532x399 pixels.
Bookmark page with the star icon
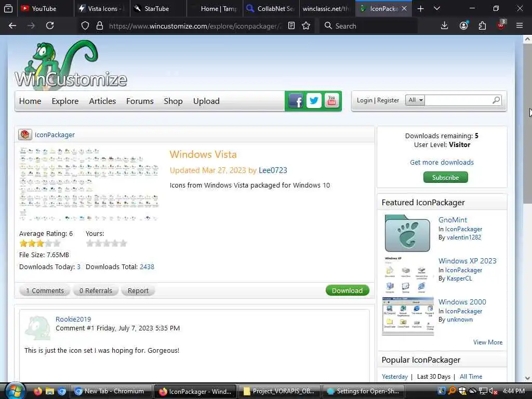point(306,26)
